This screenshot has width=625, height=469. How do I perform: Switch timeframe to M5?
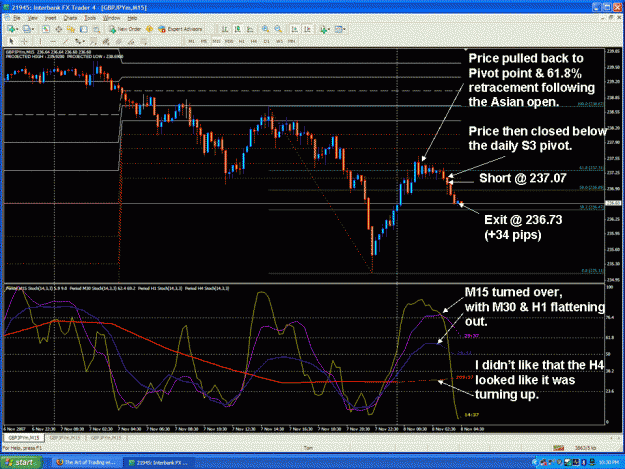[x=204, y=41]
